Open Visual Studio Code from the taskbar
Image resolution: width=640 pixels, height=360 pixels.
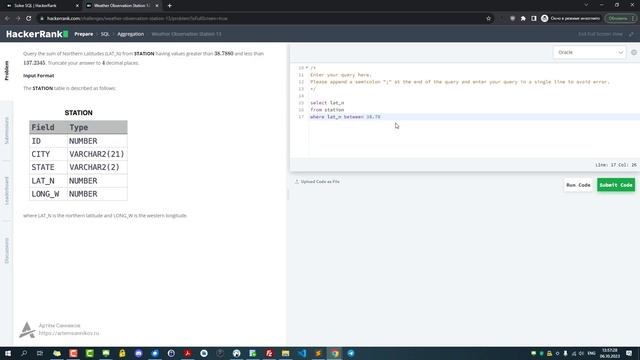[302, 353]
